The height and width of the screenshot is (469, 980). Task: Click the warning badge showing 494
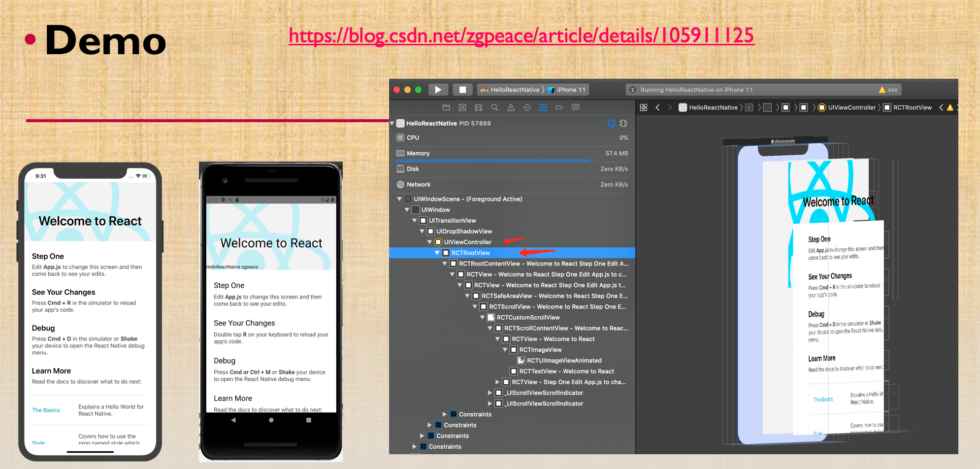click(x=887, y=90)
